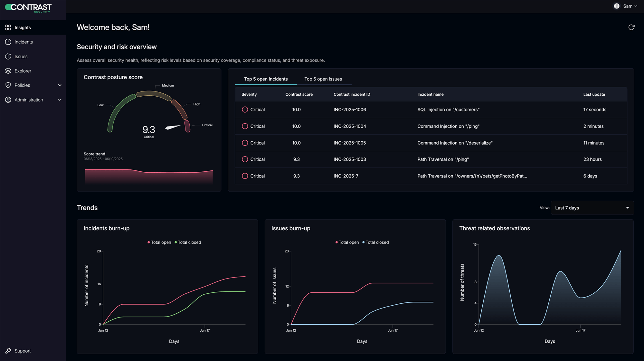Open the Last 7 days view dropdown

pos(592,208)
